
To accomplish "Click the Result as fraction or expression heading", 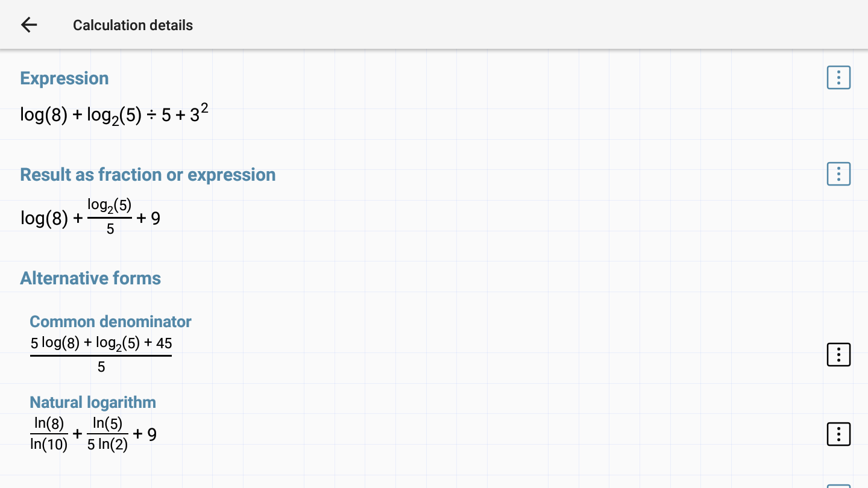I will (x=148, y=175).
